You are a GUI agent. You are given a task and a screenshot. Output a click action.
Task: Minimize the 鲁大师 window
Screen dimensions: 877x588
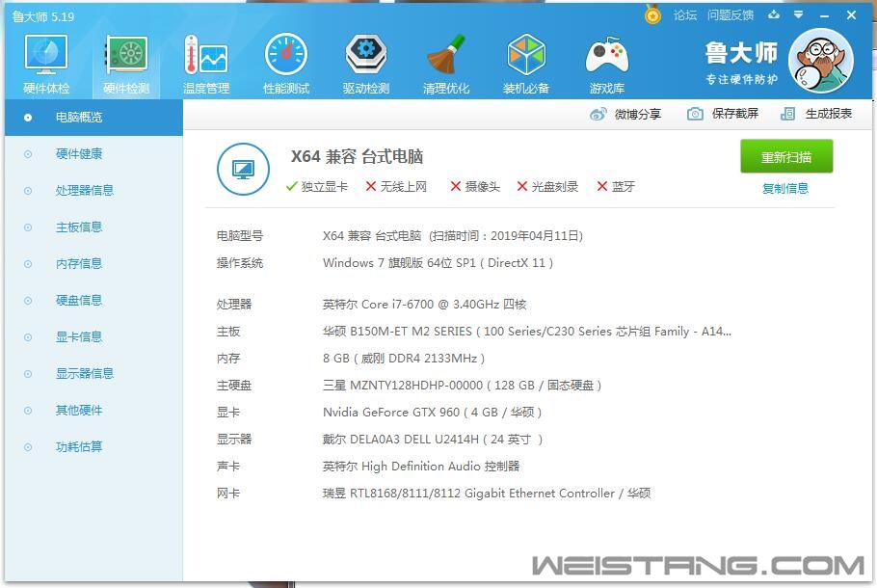tap(824, 15)
